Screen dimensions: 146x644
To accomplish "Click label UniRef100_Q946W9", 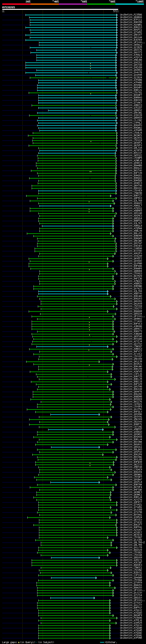I will [x=131, y=578].
